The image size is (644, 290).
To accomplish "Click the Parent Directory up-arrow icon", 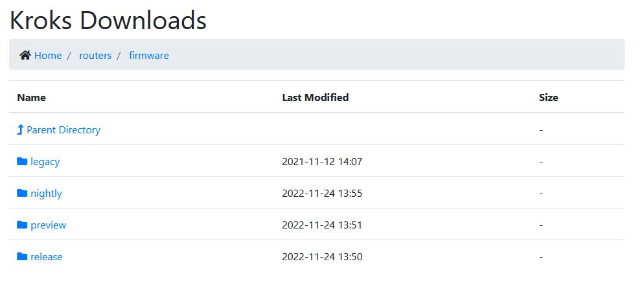I will click(x=20, y=129).
